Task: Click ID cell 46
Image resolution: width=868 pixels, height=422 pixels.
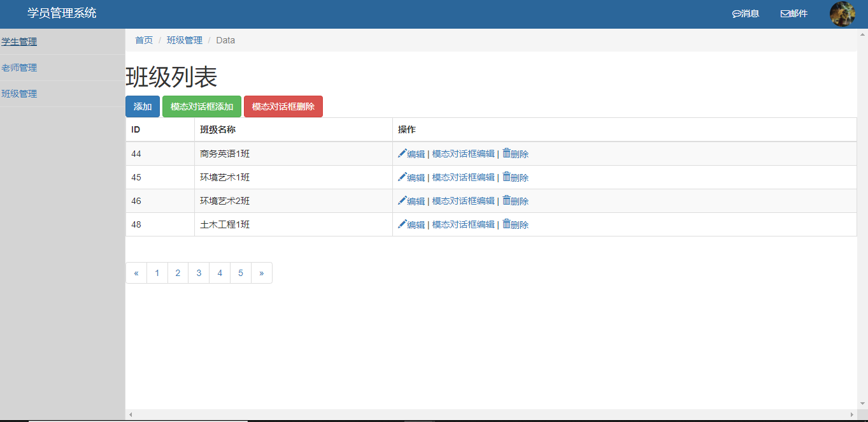Action: click(x=160, y=201)
